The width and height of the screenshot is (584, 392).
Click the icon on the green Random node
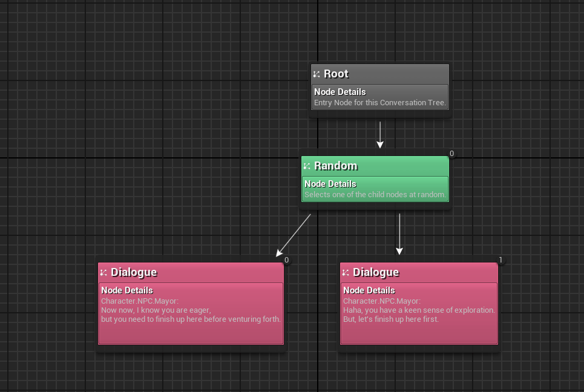point(307,166)
